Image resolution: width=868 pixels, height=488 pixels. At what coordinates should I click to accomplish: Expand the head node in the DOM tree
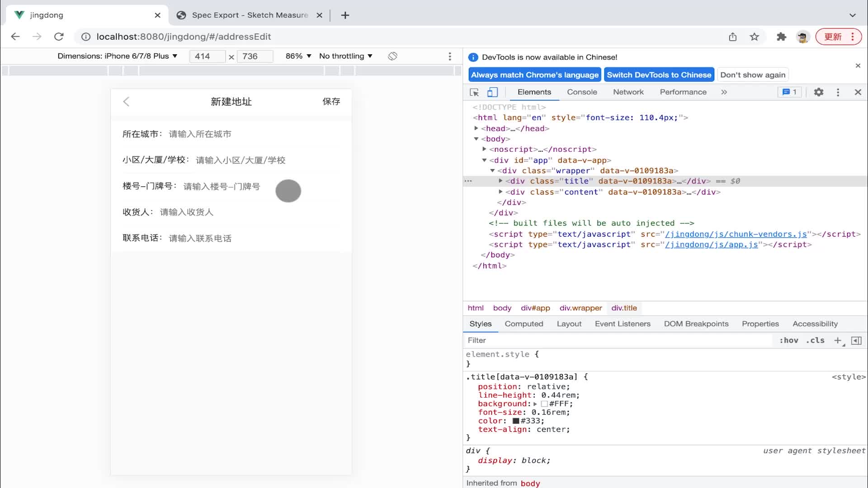pos(476,128)
